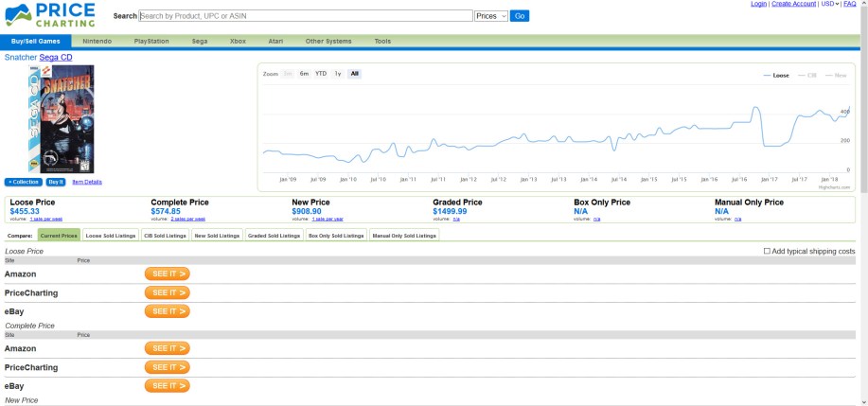Click See It for Amazon loose price

(x=167, y=274)
